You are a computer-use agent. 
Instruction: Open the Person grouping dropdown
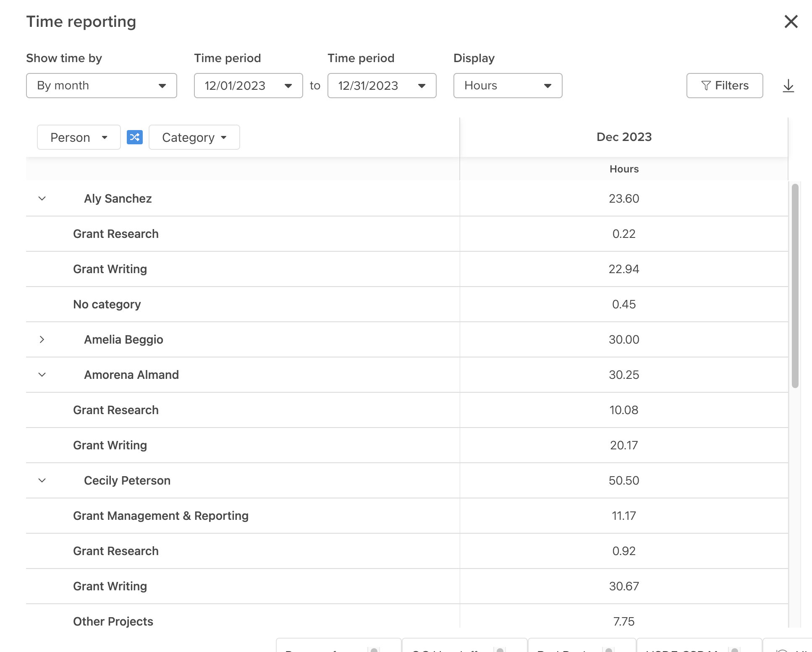click(79, 137)
